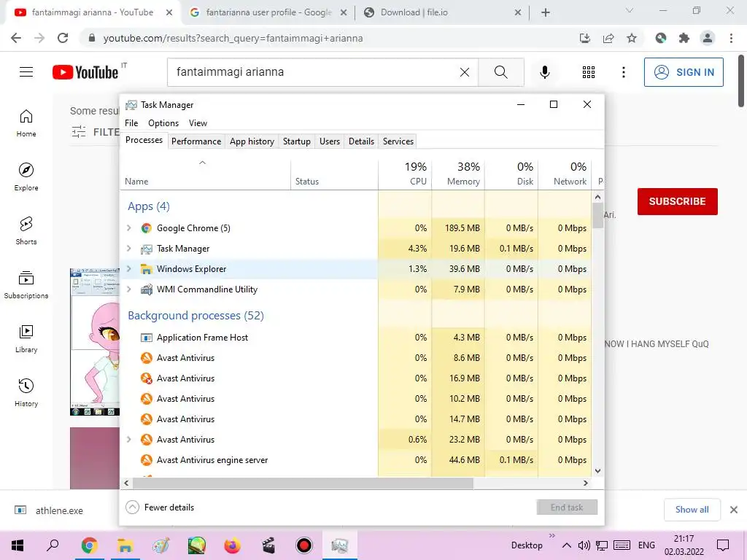
Task: Open YouTube hamburger guide menu
Action: (26, 72)
